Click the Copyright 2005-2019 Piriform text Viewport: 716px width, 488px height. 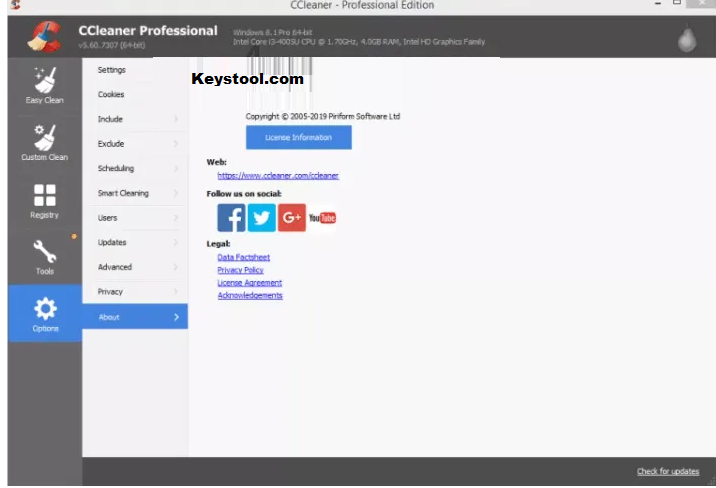[x=323, y=116]
